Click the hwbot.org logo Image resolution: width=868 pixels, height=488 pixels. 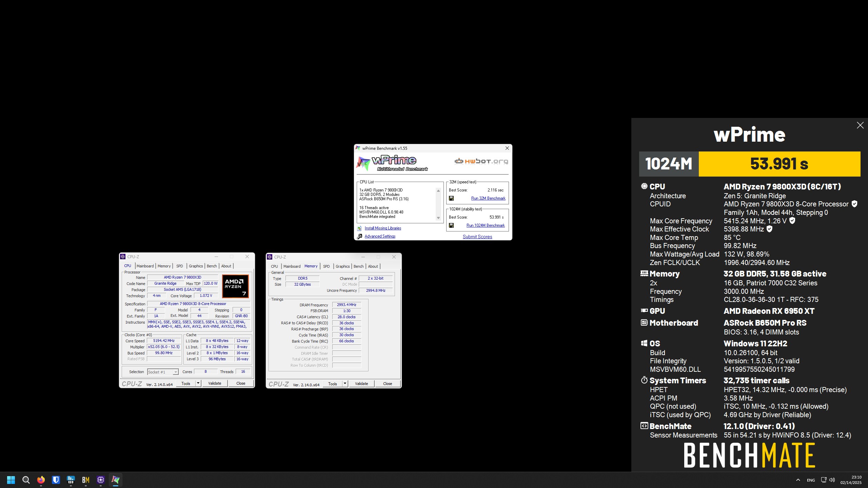[x=481, y=161]
